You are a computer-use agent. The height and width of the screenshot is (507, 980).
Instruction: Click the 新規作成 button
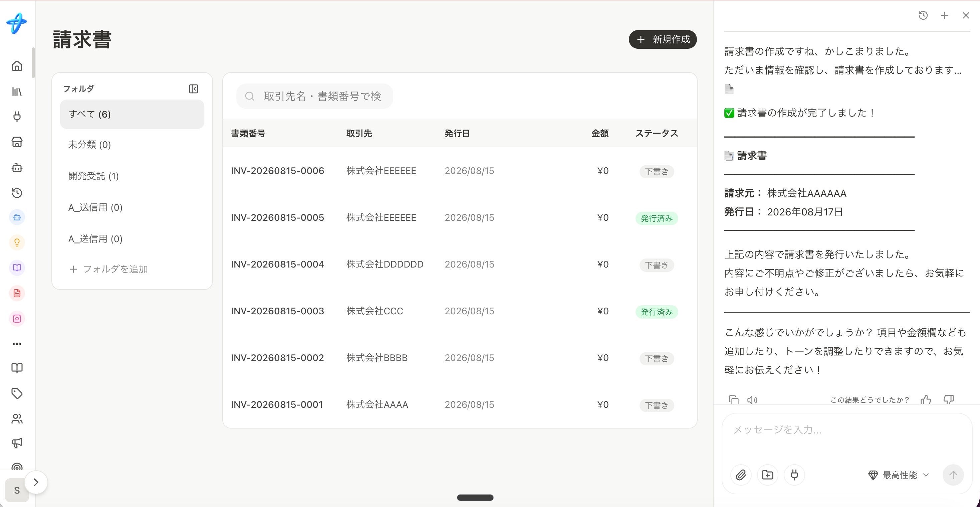click(662, 39)
